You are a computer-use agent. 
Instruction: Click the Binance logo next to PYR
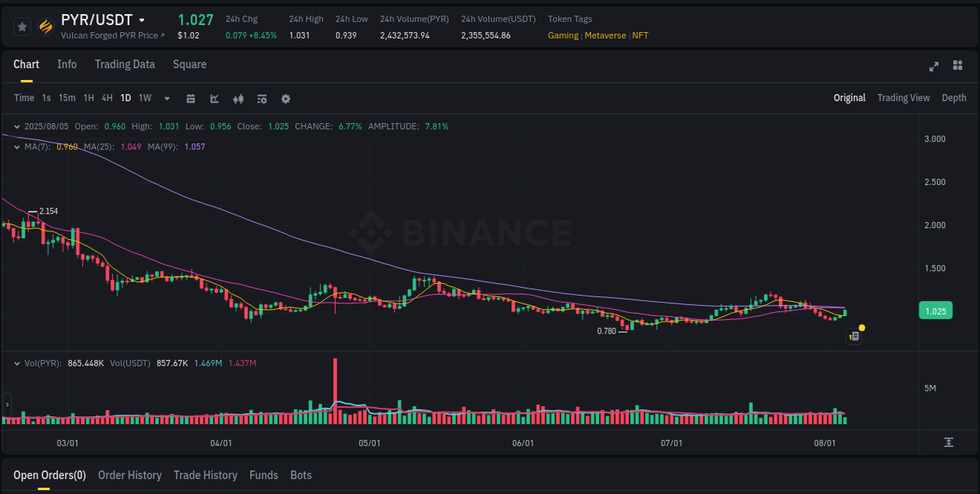46,26
